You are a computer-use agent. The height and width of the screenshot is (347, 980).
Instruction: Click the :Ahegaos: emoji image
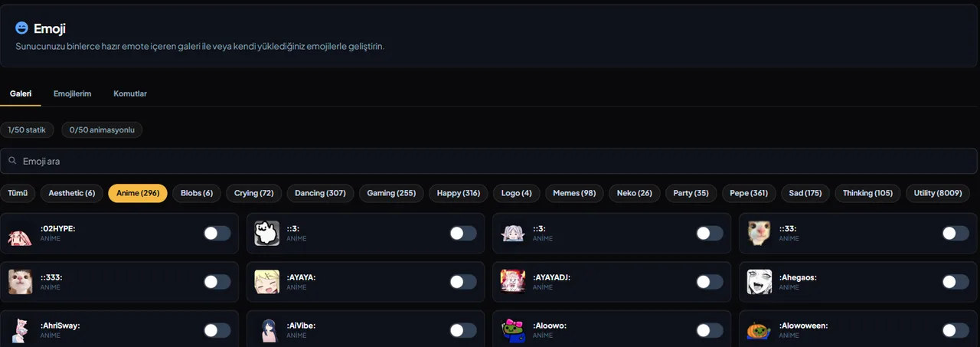(x=759, y=282)
